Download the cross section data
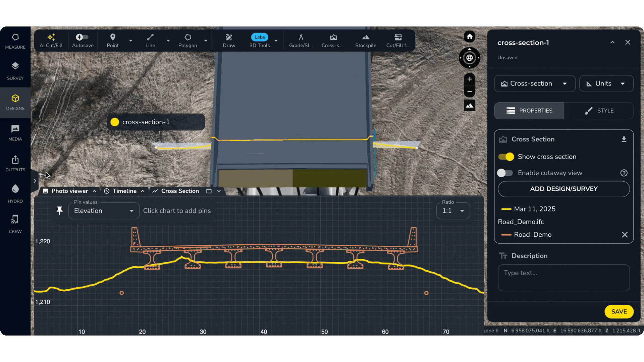This screenshot has height=362, width=644. 624,139
